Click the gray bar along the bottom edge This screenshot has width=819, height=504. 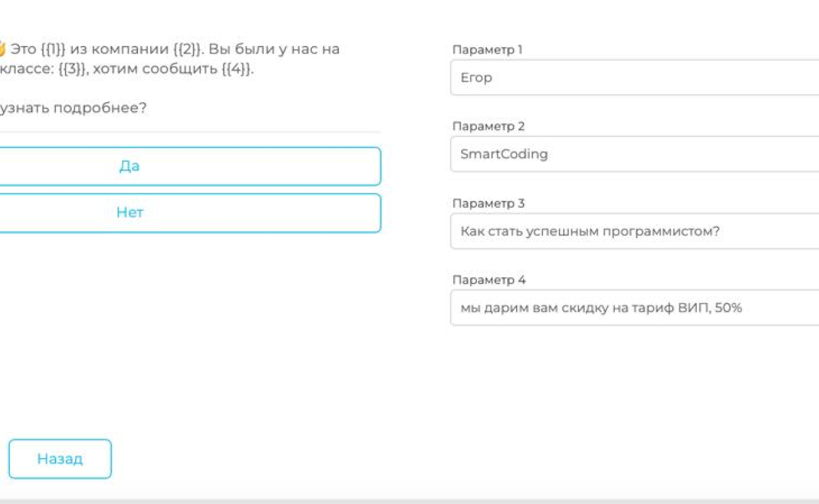[409, 501]
